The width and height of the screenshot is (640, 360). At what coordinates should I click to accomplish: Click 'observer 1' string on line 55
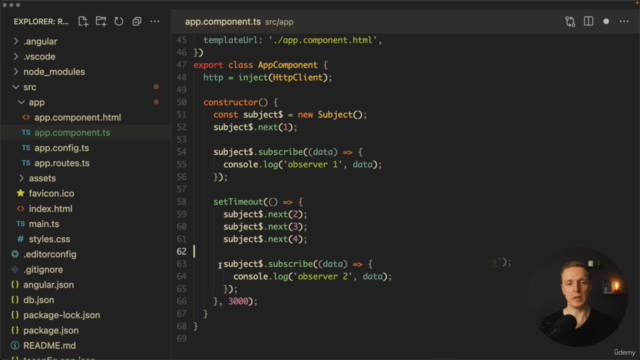coord(312,164)
